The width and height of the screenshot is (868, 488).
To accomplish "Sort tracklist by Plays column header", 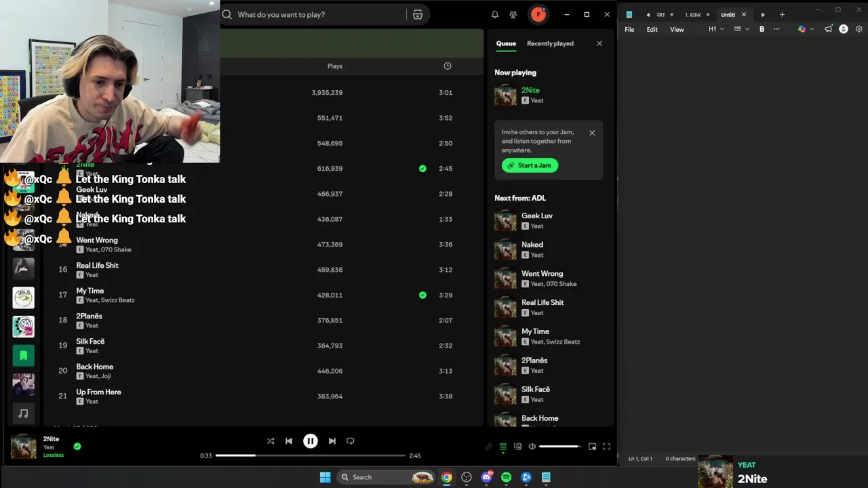I will [x=335, y=66].
